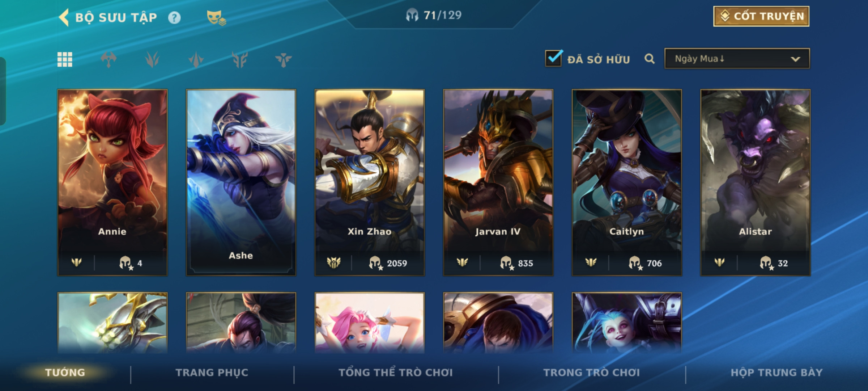Screen dimensions: 868x391
Task: Switch to the Tổng Thể Trò Chơi tab
Action: coord(396,373)
